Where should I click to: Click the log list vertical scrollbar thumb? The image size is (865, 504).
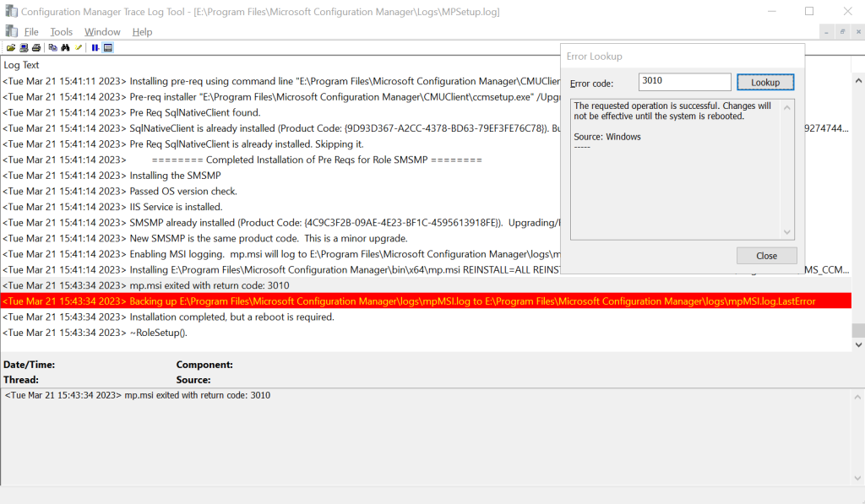tap(858, 330)
